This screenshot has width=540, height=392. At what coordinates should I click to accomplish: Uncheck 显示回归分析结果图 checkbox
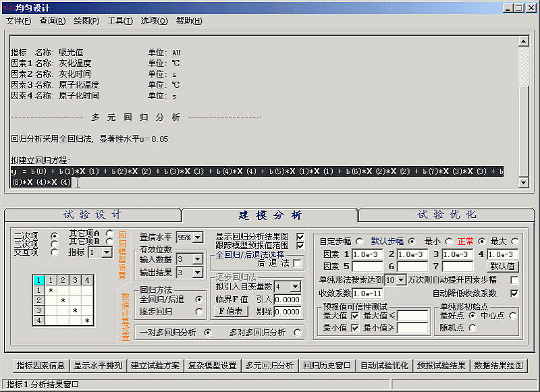[300, 237]
